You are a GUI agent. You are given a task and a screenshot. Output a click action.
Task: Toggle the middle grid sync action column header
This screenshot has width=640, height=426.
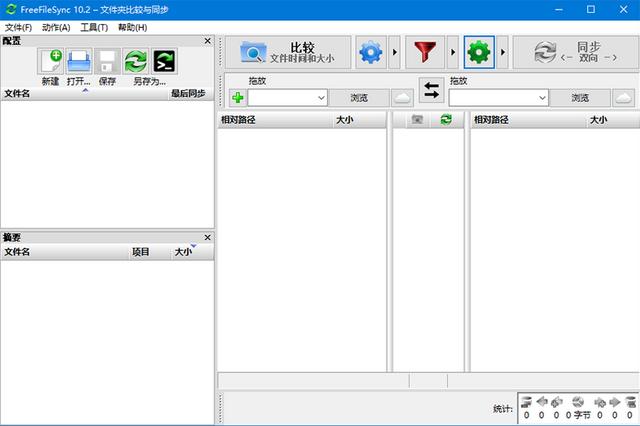446,120
